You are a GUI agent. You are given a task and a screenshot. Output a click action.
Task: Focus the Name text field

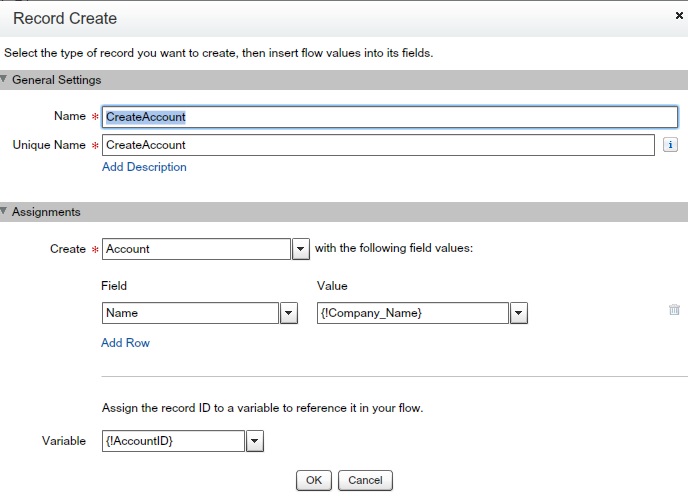(390, 117)
